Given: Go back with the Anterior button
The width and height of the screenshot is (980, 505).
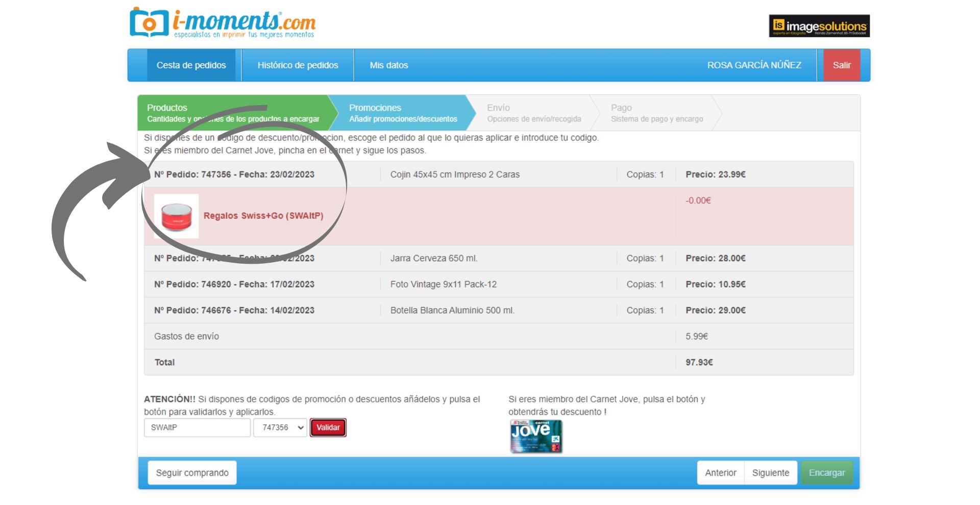Looking at the screenshot, I should pyautogui.click(x=721, y=473).
